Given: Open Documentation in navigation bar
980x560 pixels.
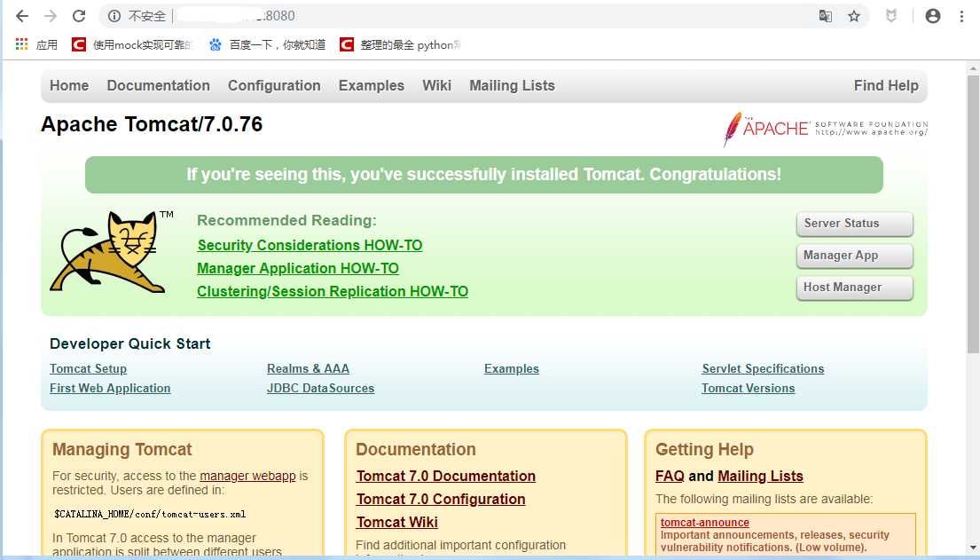Looking at the screenshot, I should pyautogui.click(x=158, y=86).
